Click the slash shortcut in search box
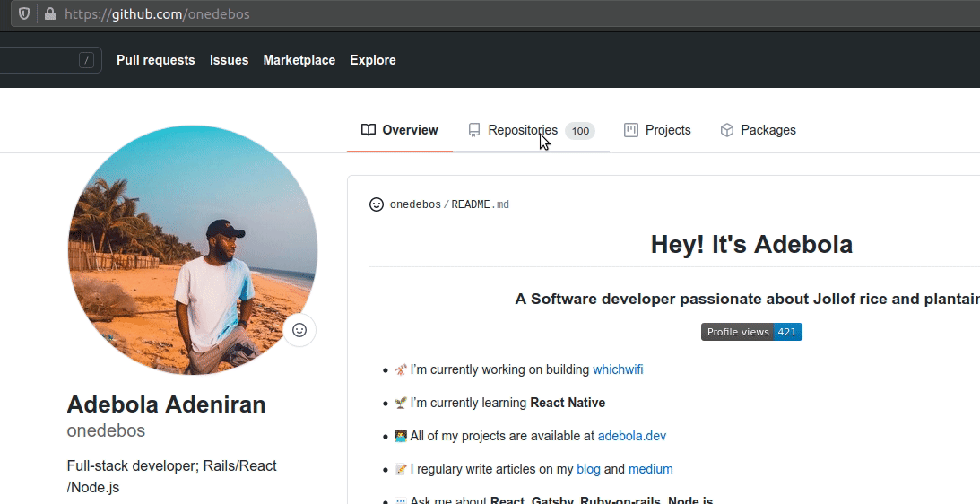This screenshot has width=980, height=504. 87,60
